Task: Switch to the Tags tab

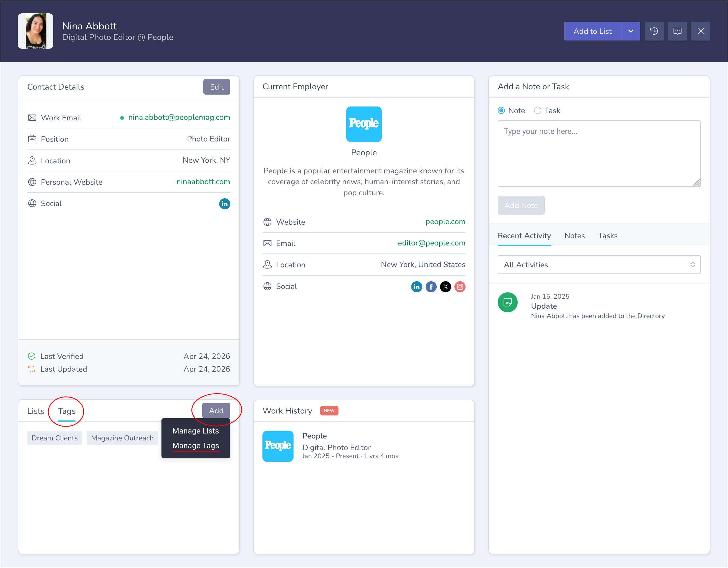Action: click(x=67, y=411)
